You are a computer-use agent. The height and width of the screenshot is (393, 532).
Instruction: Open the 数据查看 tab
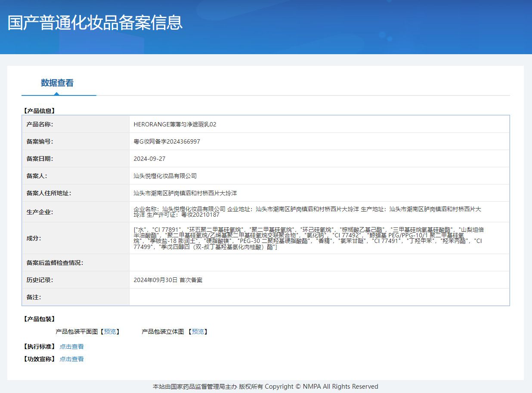click(x=57, y=83)
